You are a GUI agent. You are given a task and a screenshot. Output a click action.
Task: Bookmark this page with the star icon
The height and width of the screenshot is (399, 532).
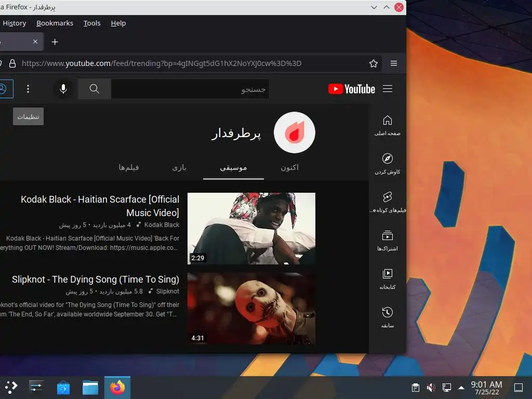373,63
